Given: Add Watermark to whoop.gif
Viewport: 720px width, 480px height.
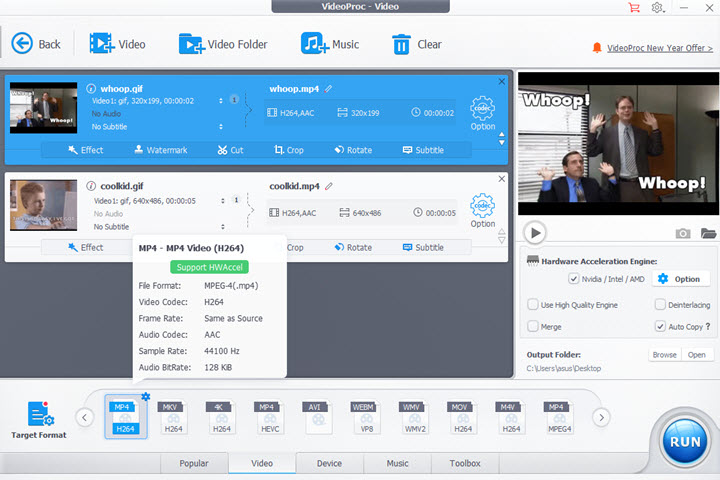Looking at the screenshot, I should pyautogui.click(x=161, y=150).
